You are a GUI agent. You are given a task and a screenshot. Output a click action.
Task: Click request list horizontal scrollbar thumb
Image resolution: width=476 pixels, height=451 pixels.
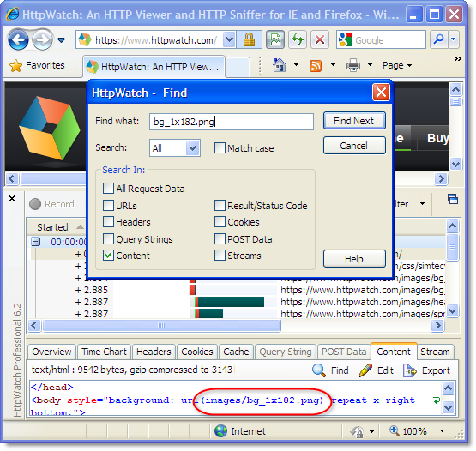point(161,325)
